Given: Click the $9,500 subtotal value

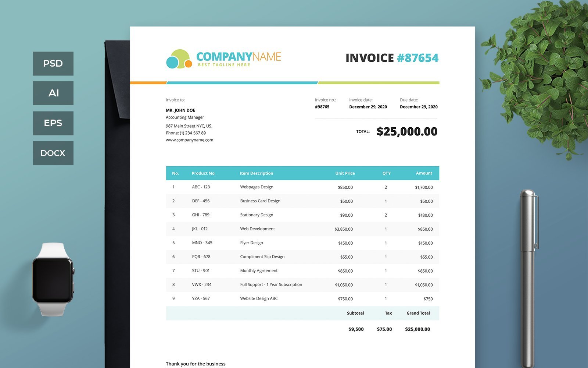Looking at the screenshot, I should (356, 329).
